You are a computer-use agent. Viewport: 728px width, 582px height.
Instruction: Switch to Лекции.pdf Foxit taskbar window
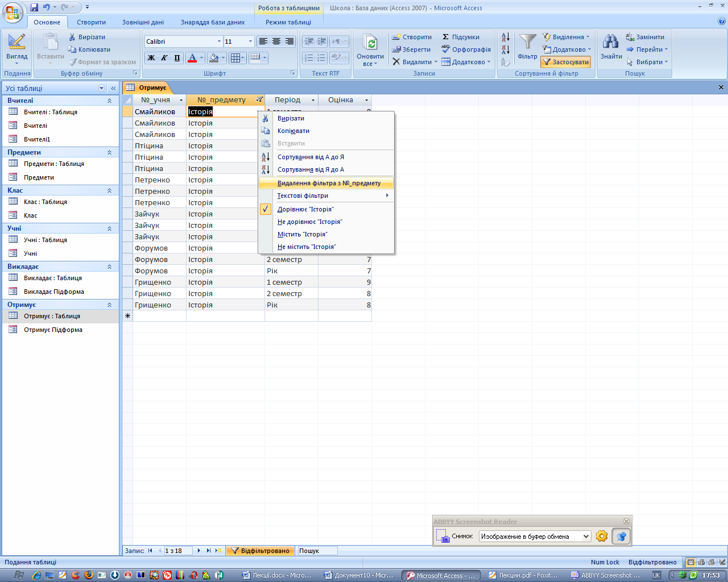tap(524, 575)
